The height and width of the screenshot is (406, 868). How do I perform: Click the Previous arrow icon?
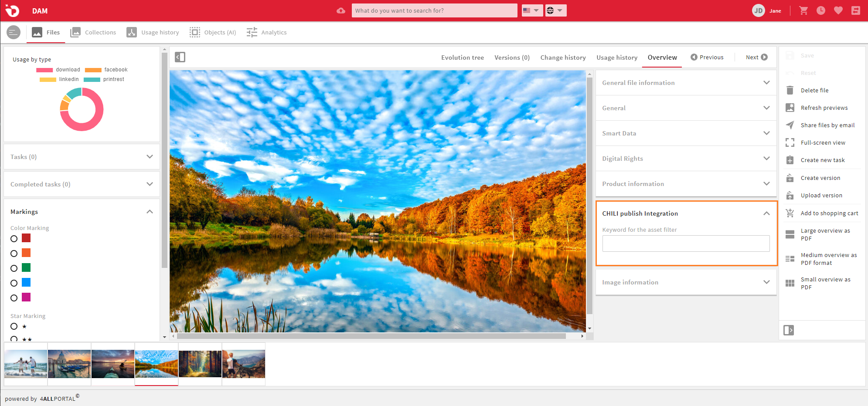click(694, 57)
